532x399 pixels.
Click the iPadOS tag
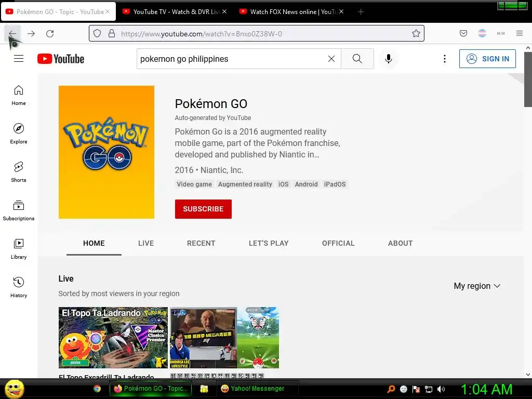(x=335, y=184)
